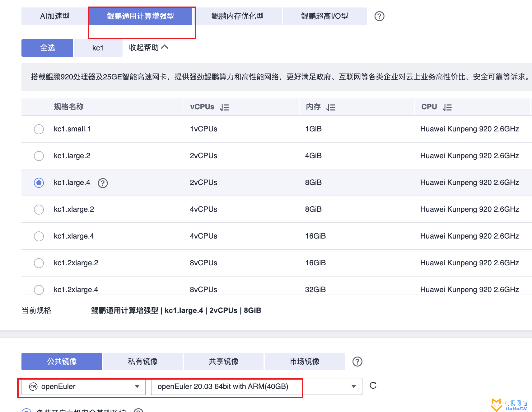Refresh the image list

[x=373, y=386]
